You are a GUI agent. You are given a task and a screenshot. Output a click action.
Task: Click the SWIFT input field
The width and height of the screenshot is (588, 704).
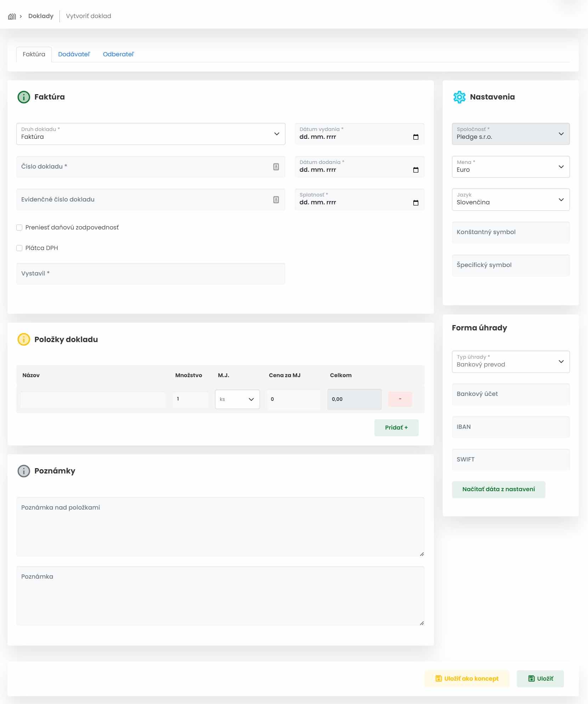point(511,460)
